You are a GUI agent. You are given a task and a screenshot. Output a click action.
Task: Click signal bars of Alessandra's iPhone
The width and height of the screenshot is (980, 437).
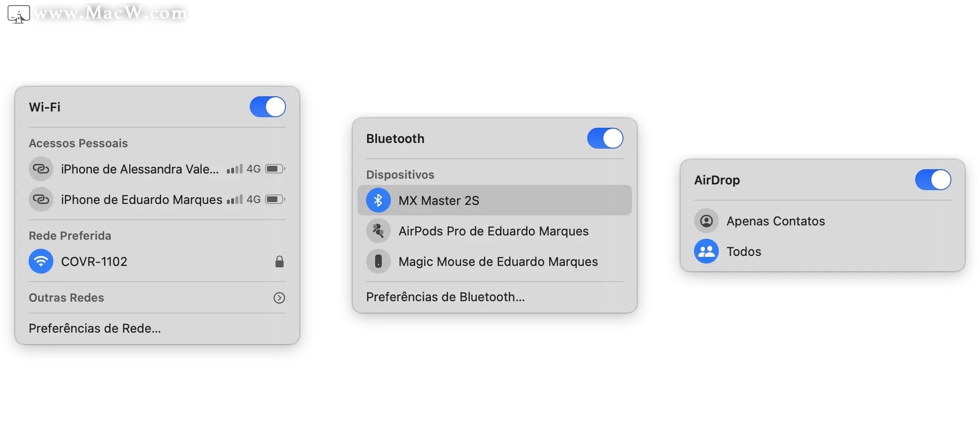coord(235,168)
